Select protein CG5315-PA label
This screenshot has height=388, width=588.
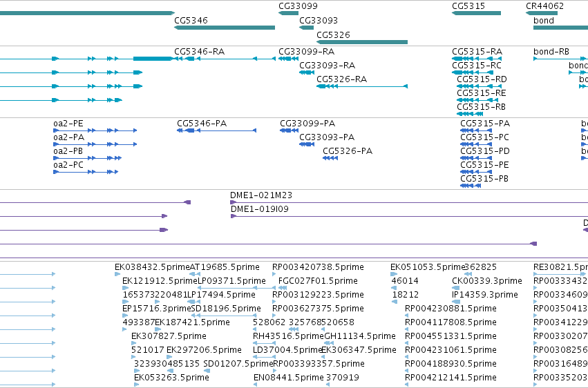485,123
